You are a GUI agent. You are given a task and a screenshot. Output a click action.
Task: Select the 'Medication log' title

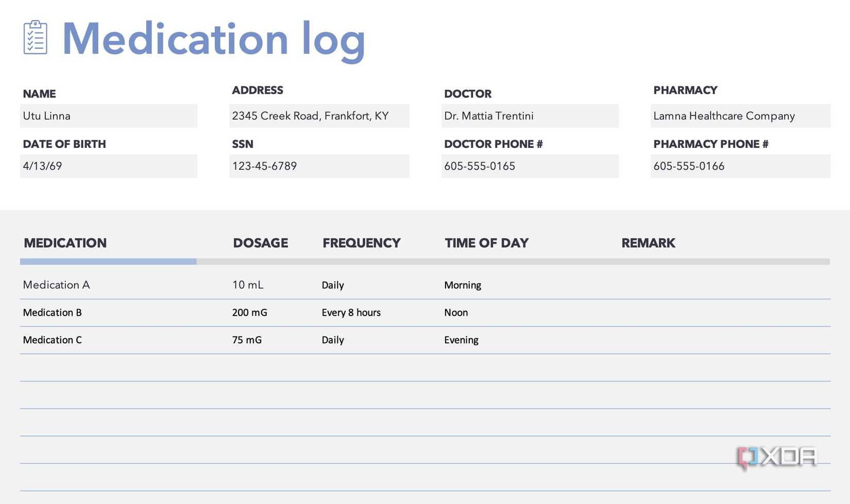214,40
